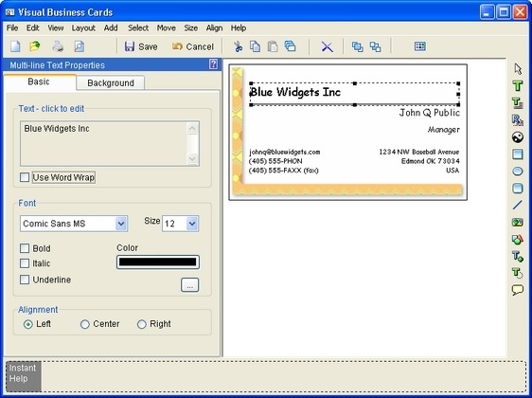Enable the Use Word Wrap checkbox
The height and width of the screenshot is (398, 532).
click(x=25, y=177)
